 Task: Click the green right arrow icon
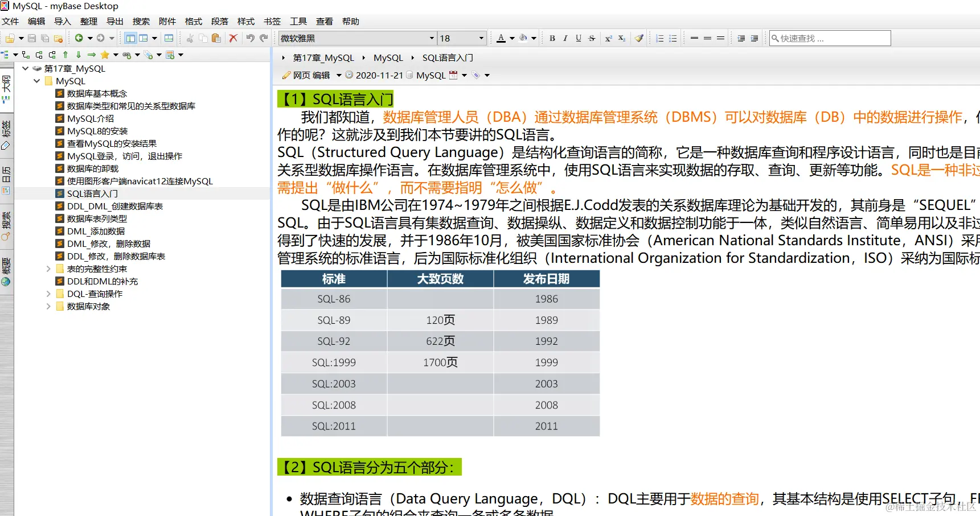coord(91,55)
